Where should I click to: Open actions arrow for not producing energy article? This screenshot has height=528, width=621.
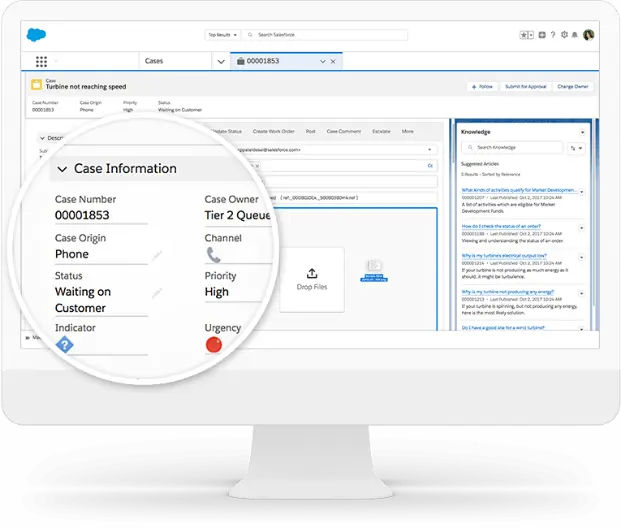(x=582, y=294)
